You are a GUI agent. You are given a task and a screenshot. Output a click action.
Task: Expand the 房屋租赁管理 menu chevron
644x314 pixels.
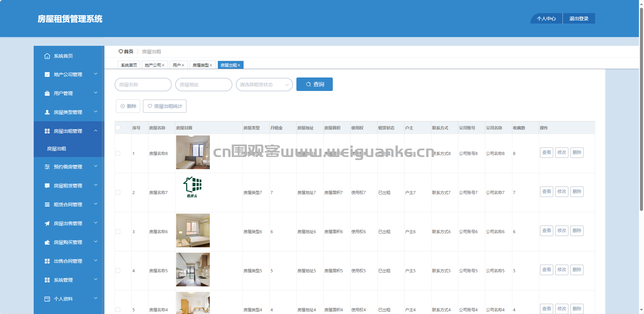96,185
